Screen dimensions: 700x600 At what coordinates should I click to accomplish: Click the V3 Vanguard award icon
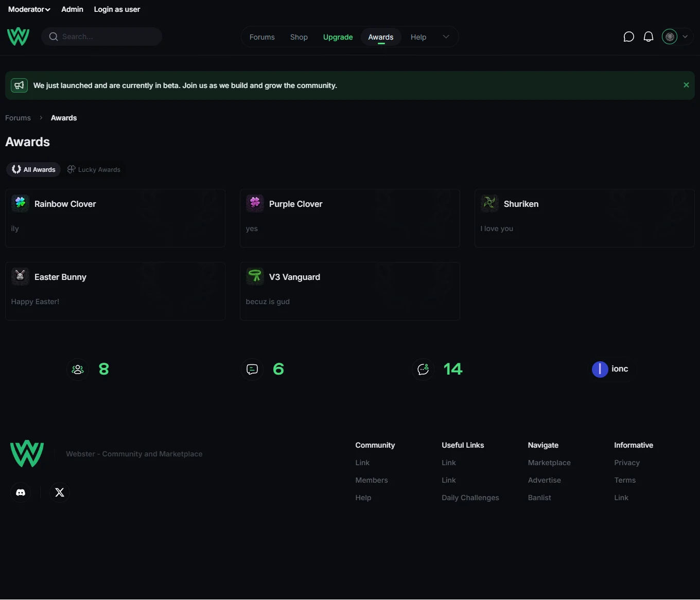[x=255, y=276]
